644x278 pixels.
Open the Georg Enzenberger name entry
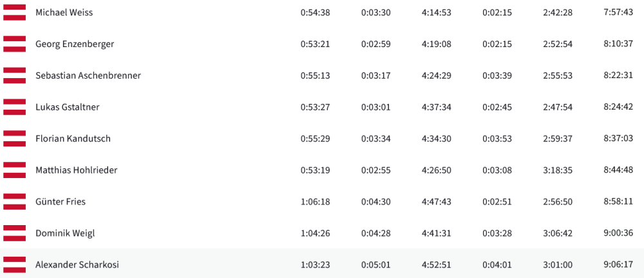75,44
